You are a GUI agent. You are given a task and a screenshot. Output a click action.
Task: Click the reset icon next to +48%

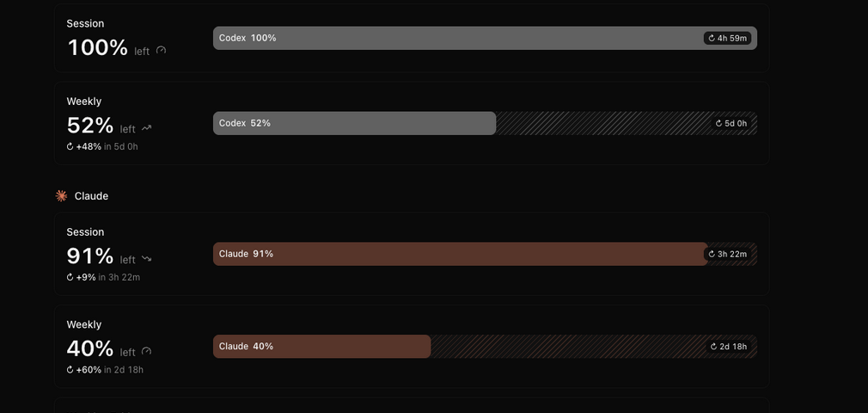(70, 146)
